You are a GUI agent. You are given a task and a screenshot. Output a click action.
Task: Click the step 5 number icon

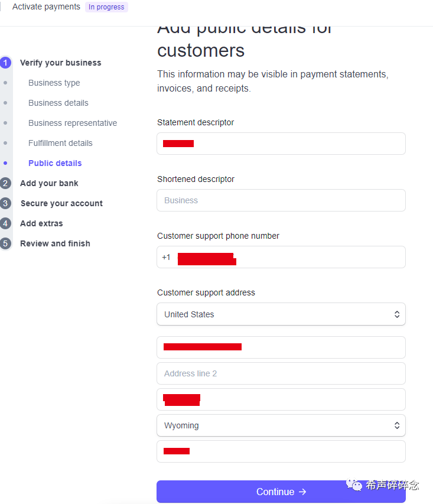[x=6, y=243]
